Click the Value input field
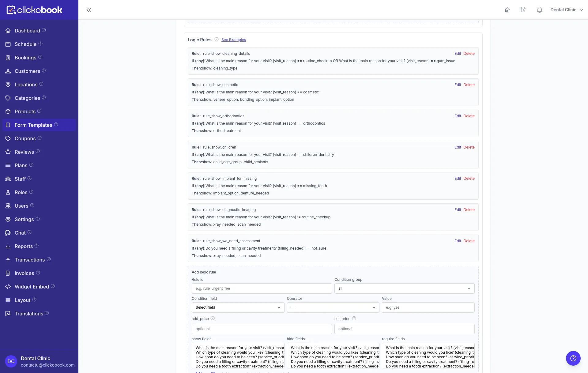The width and height of the screenshot is (588, 373). [x=428, y=307]
